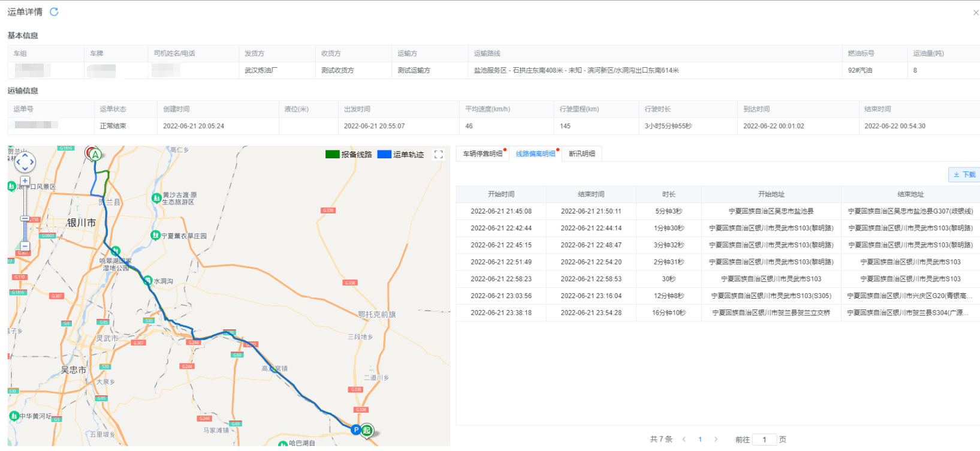Click the 水洞沟 scenic spot icon
The image size is (980, 451).
pyautogui.click(x=147, y=280)
